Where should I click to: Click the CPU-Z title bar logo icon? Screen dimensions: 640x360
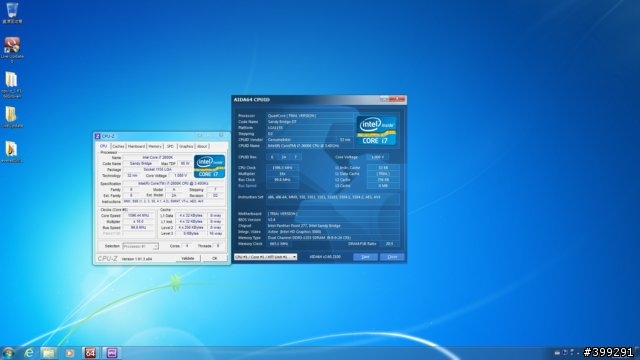(x=97, y=136)
